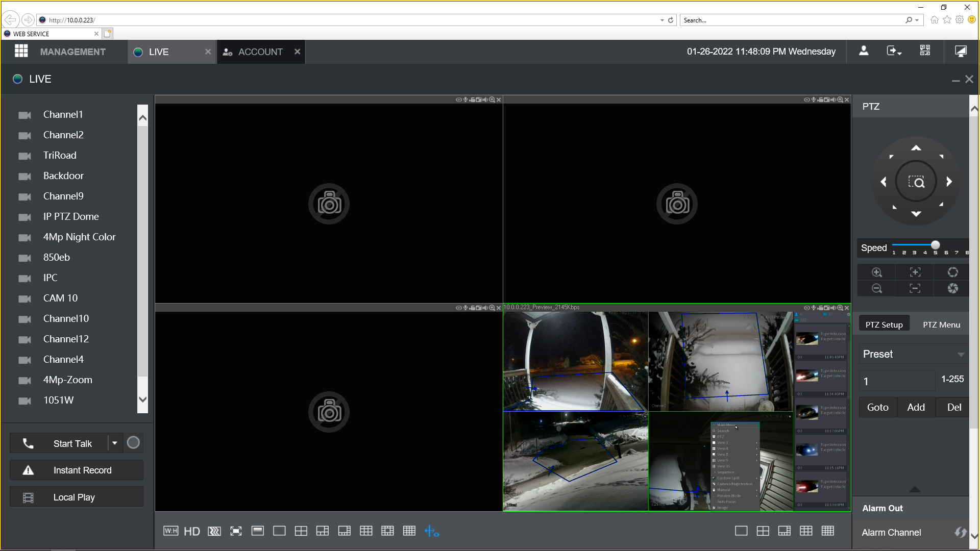This screenshot has height=551, width=980.
Task: Toggle audio speaker in top-right video pane
Action: pos(833,100)
